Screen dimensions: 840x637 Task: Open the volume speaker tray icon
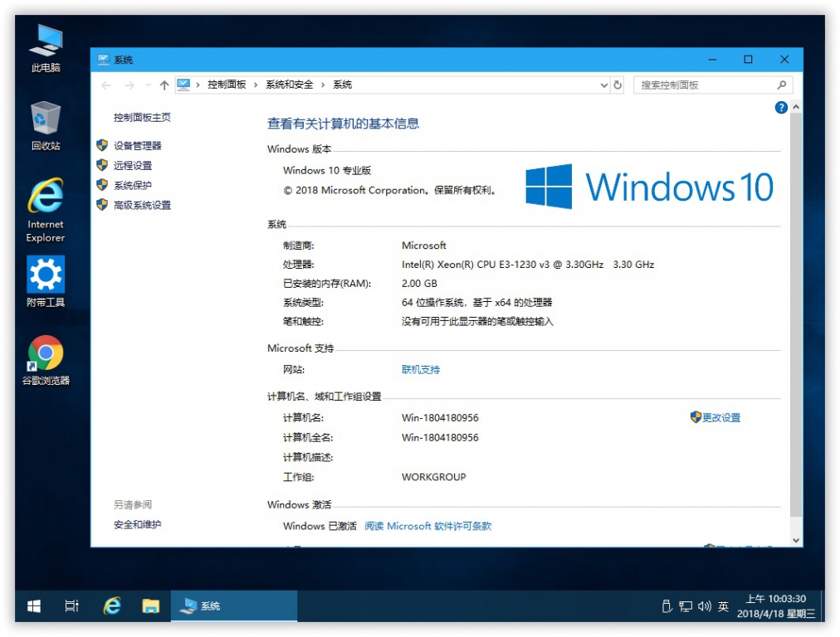click(705, 606)
